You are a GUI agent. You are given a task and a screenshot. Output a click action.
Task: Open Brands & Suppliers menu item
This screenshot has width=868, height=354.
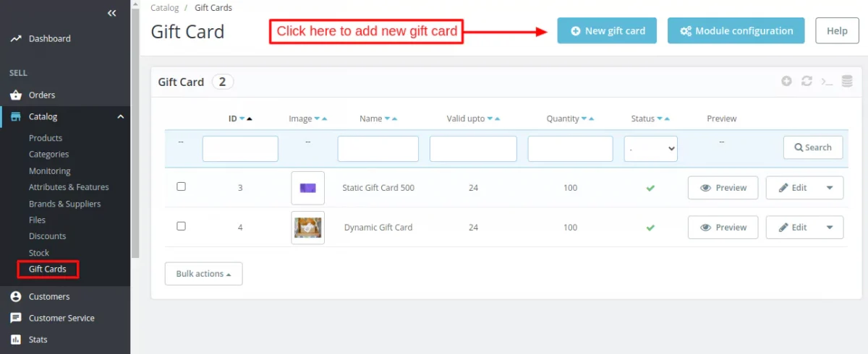tap(65, 204)
